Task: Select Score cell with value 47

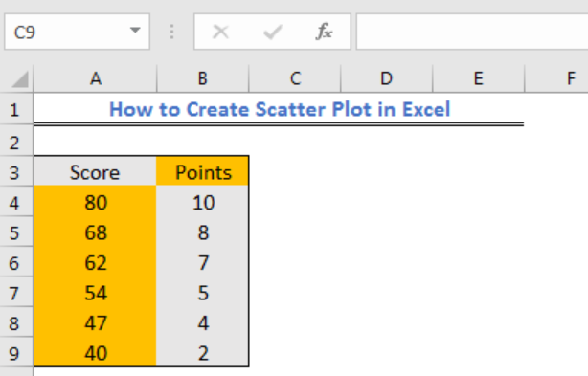Action: point(95,322)
